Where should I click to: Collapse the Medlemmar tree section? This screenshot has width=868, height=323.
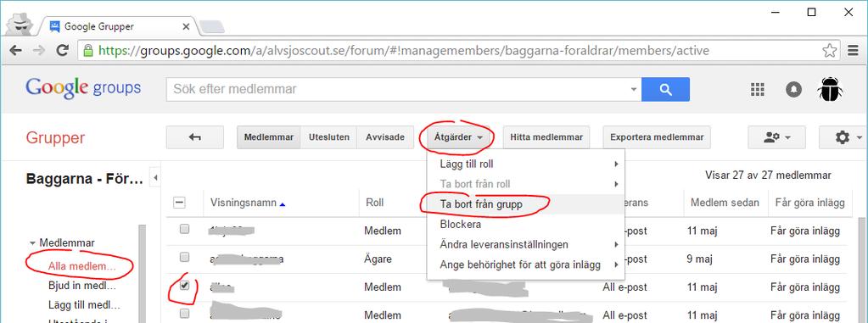(32, 242)
